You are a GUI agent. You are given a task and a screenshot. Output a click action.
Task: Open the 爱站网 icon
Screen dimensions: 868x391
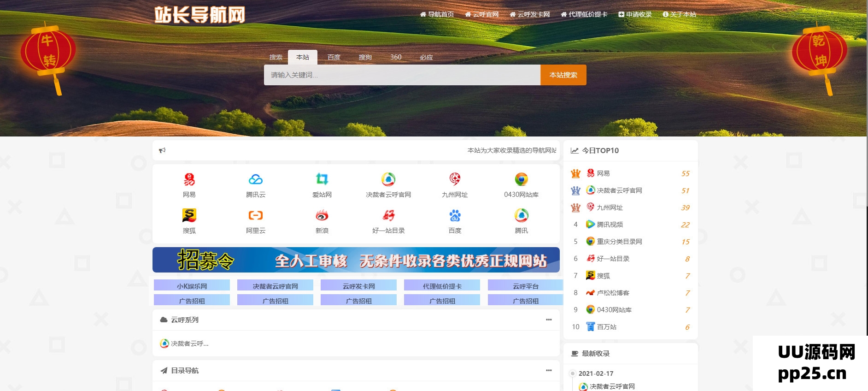tap(322, 179)
